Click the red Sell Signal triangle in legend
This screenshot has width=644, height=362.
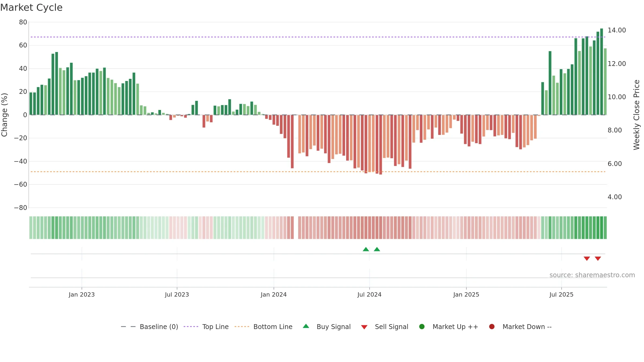[364, 327]
